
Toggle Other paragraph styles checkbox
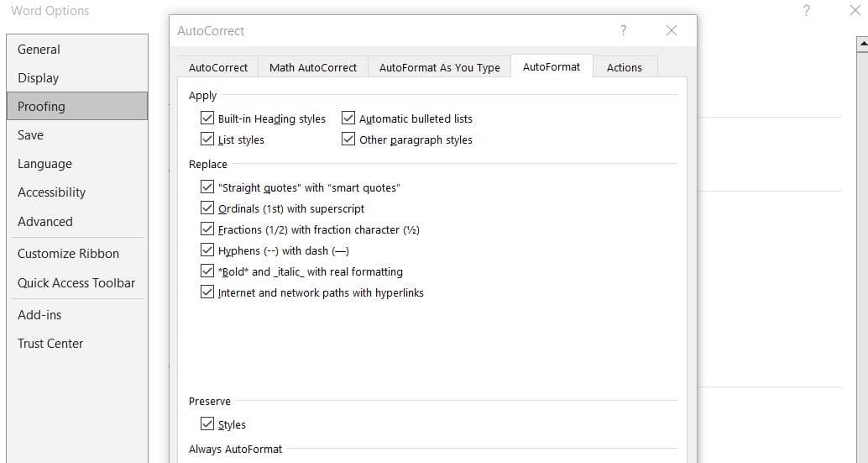[x=348, y=139]
